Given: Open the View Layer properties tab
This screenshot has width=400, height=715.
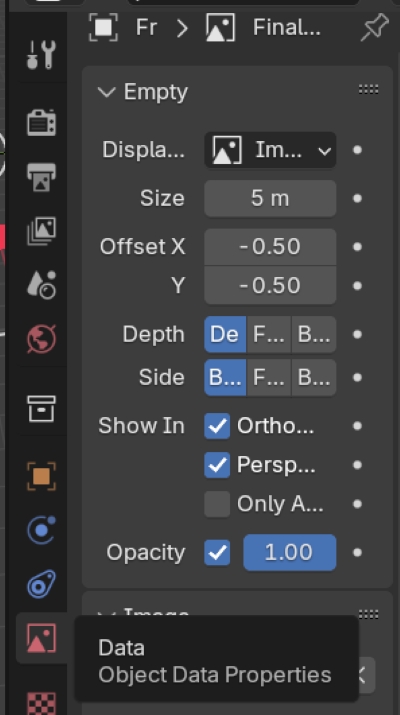Looking at the screenshot, I should click(41, 231).
